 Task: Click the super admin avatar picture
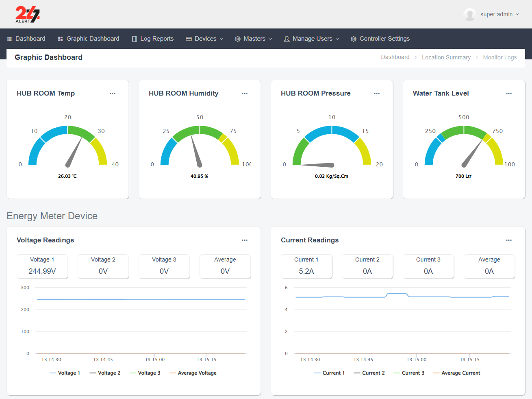click(470, 14)
